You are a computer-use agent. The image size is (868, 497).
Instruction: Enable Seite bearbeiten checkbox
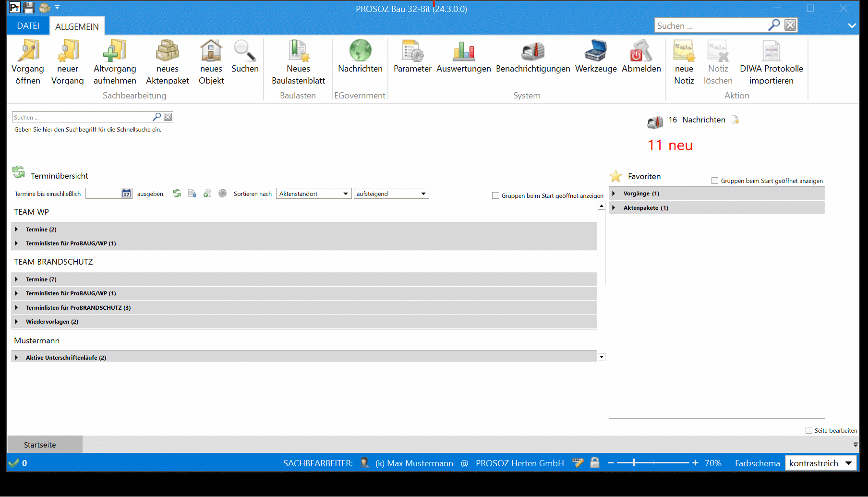pos(809,430)
